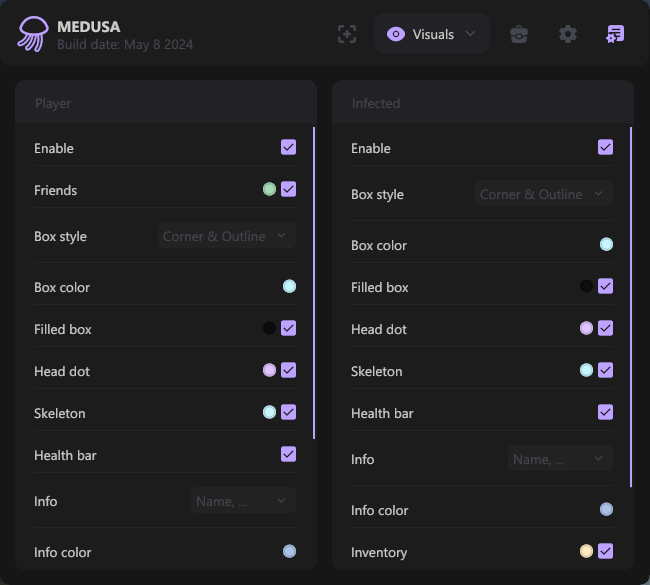Screen dimensions: 650x585
Task: Change the Player Head dot color swatch
Action: [269, 371]
